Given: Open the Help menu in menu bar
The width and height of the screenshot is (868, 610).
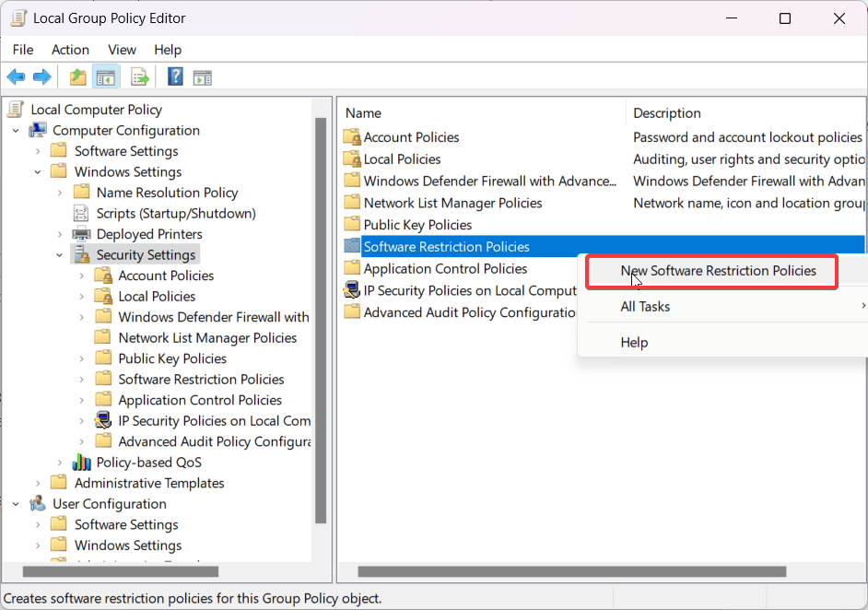Looking at the screenshot, I should (167, 50).
